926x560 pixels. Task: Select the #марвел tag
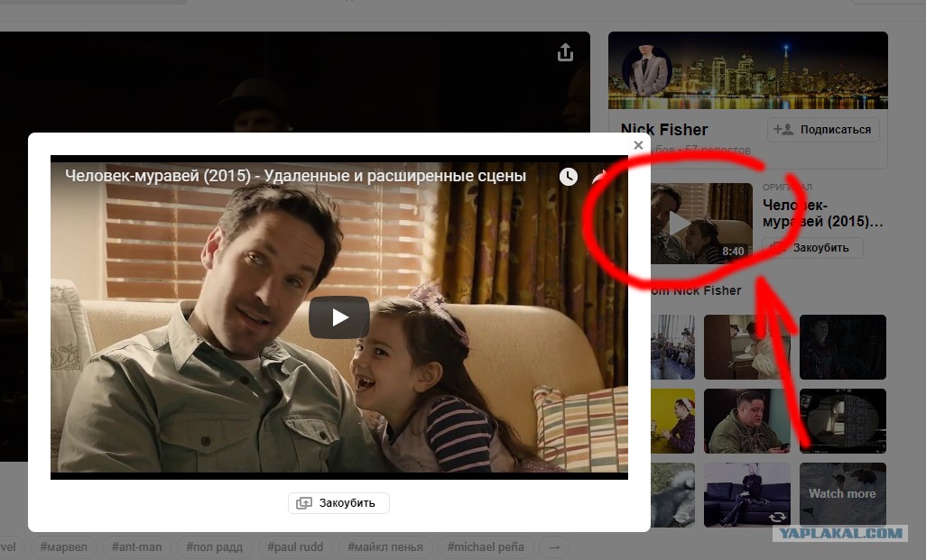[x=63, y=547]
